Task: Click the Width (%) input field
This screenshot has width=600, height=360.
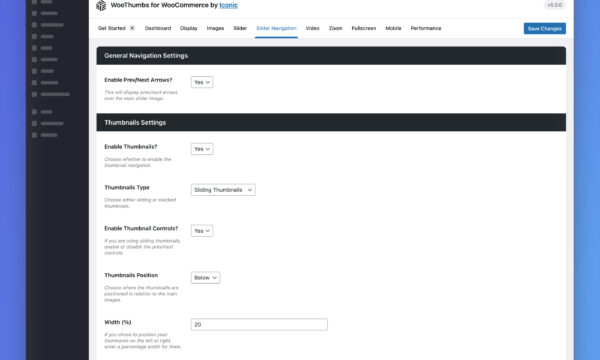Action: click(259, 324)
